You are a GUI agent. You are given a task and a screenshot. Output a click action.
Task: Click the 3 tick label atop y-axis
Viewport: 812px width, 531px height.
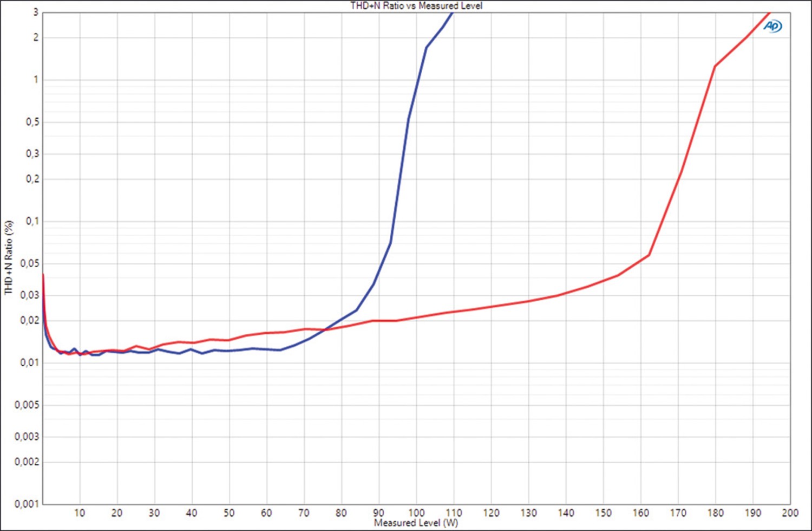click(36, 12)
